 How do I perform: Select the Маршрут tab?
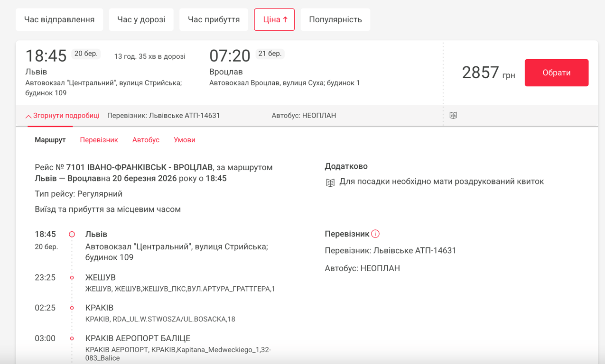click(x=50, y=140)
